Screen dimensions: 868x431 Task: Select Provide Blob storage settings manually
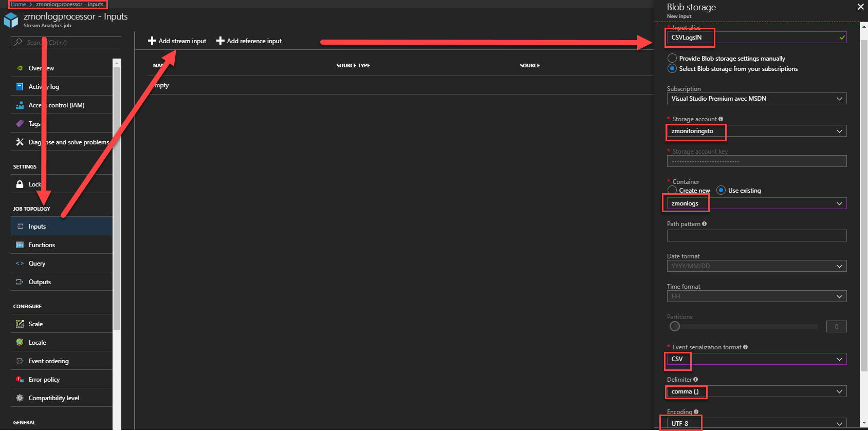pyautogui.click(x=672, y=58)
